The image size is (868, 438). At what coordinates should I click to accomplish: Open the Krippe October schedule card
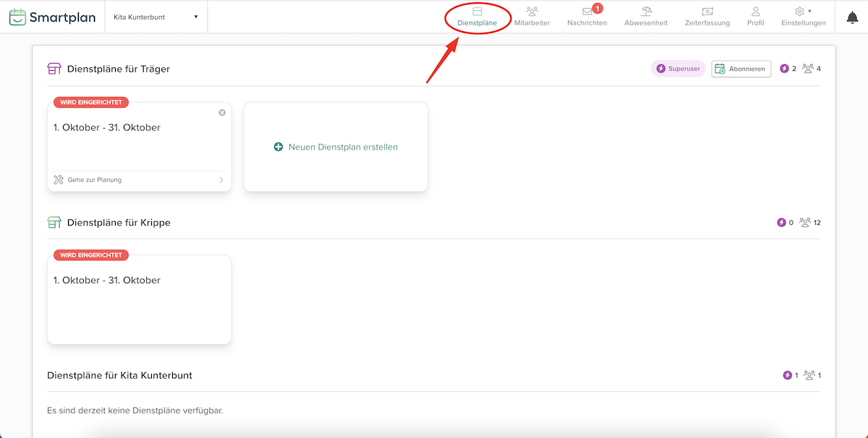tap(139, 300)
